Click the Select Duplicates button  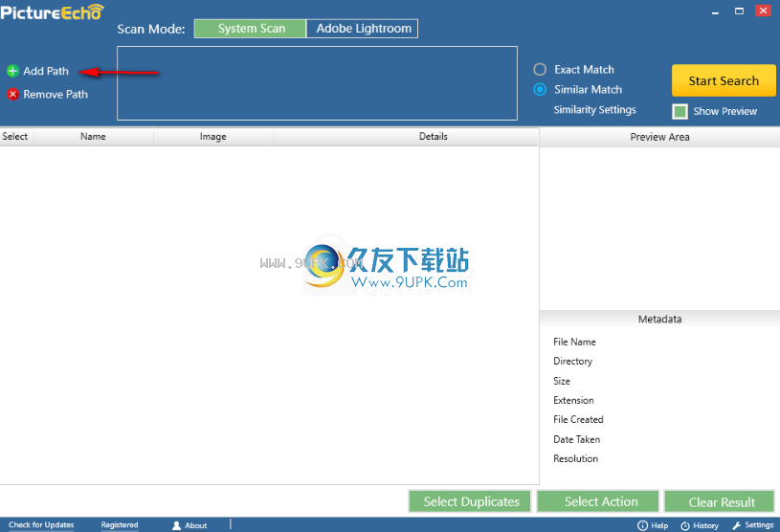pos(470,501)
